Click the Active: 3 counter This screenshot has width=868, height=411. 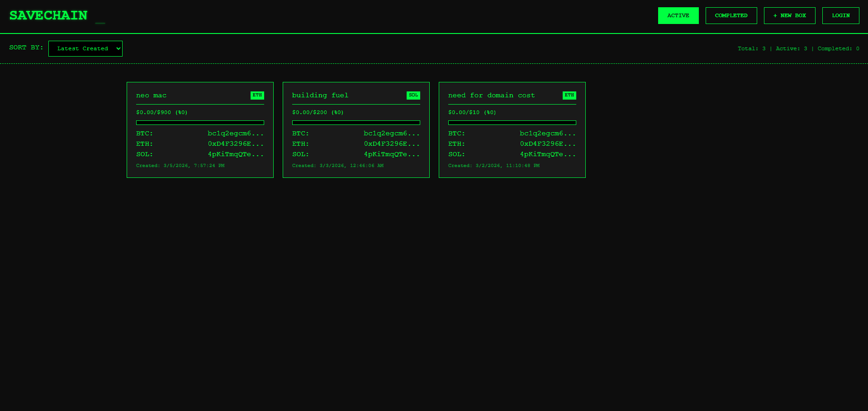coord(791,48)
